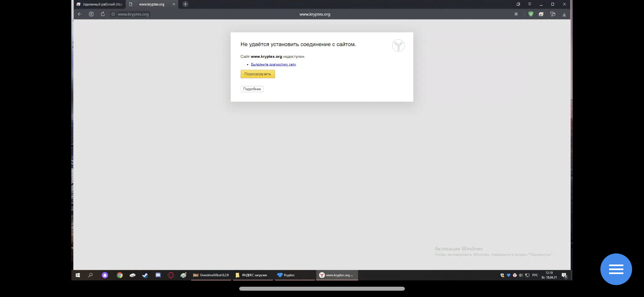This screenshot has height=297, width=644.
Task: Switch the РУС input language indicator
Action: 535,275
